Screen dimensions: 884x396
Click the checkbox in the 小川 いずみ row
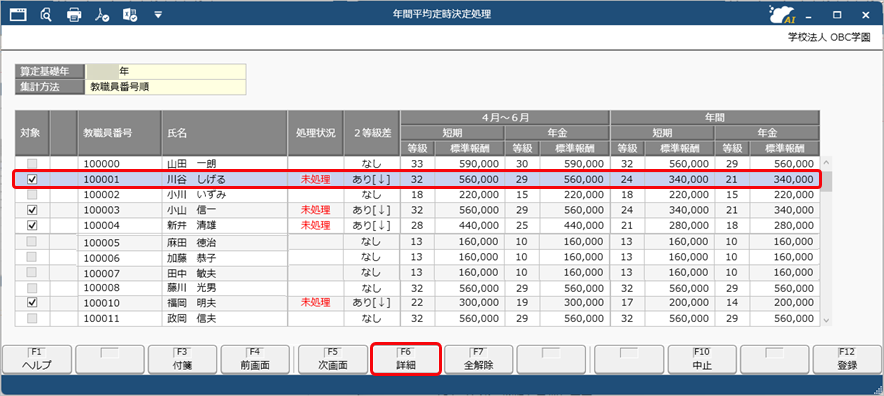point(32,195)
